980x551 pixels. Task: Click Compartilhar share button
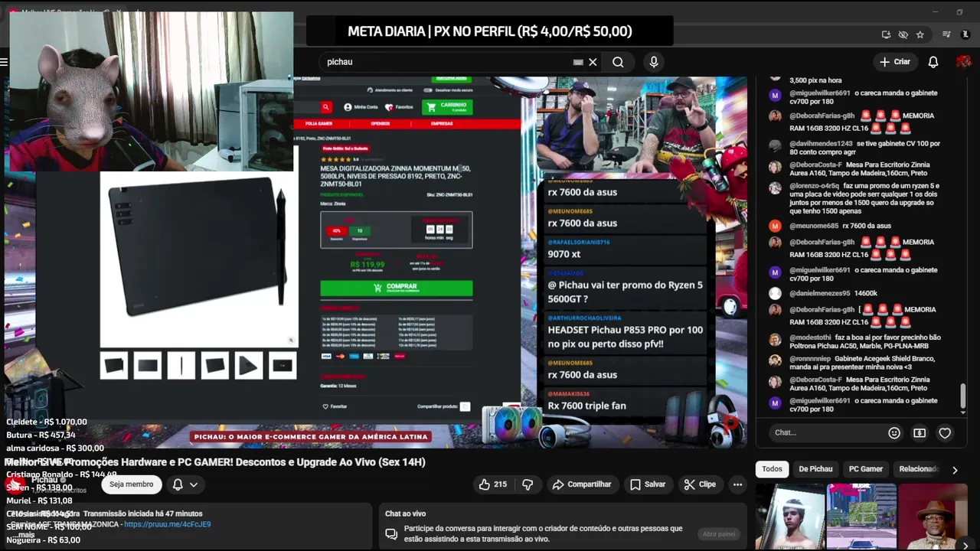582,484
